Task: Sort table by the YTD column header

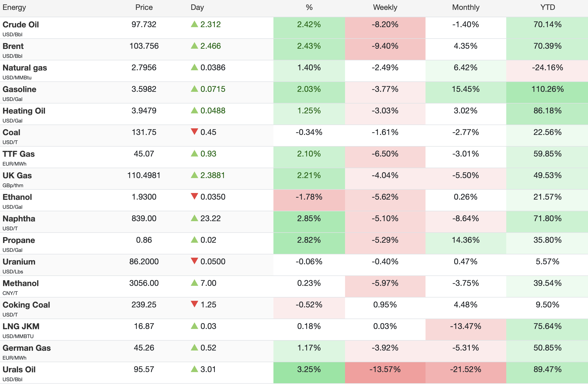Action: tap(547, 7)
